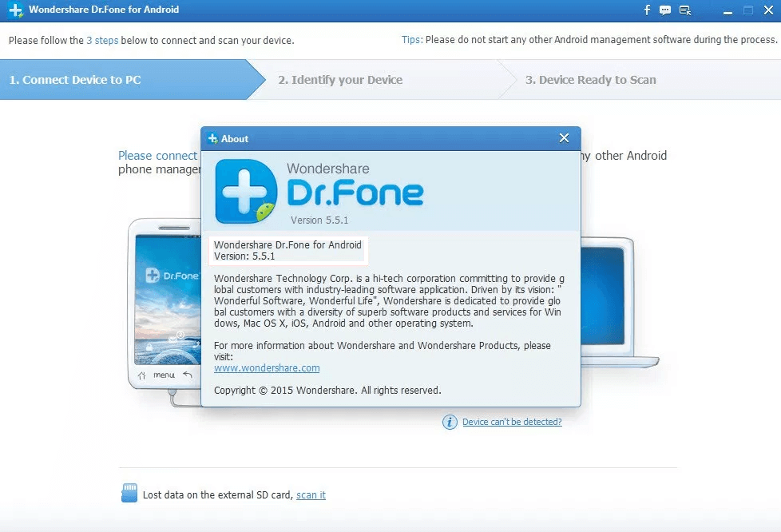
Task: Select the "2. Identify your Device" step
Action: (340, 80)
